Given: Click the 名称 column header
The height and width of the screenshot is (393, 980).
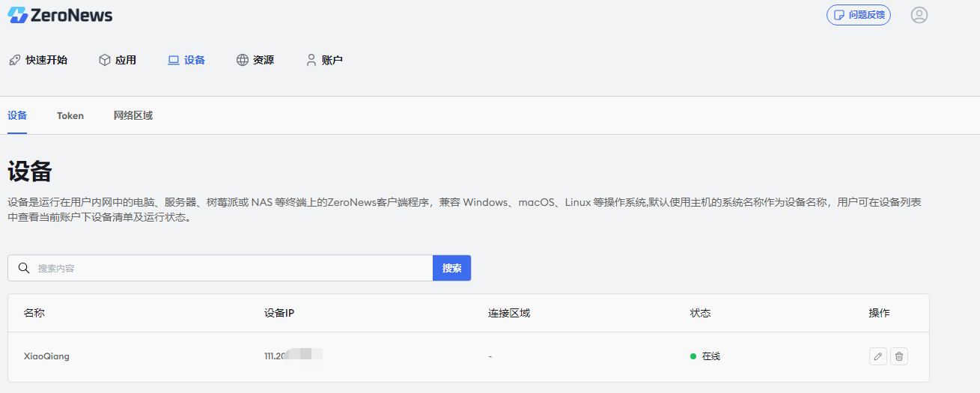Looking at the screenshot, I should [x=34, y=313].
